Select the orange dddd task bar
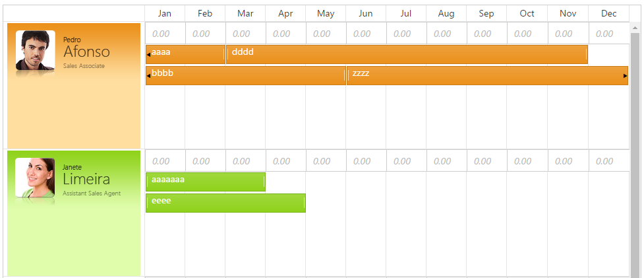The height and width of the screenshot is (278, 644). [407, 55]
